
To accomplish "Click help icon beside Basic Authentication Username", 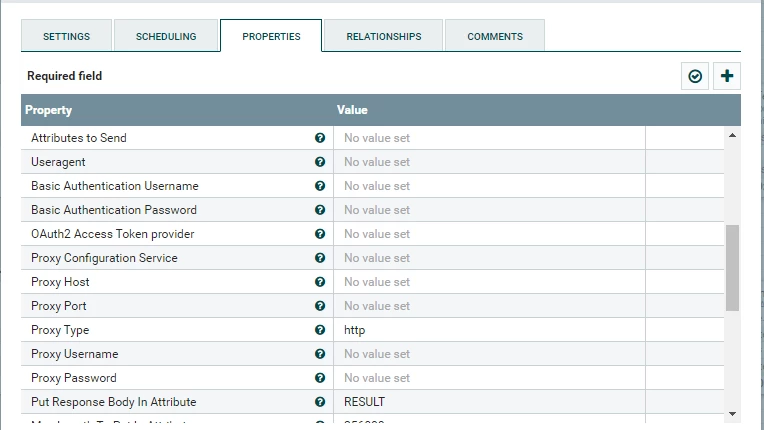I will click(x=320, y=186).
